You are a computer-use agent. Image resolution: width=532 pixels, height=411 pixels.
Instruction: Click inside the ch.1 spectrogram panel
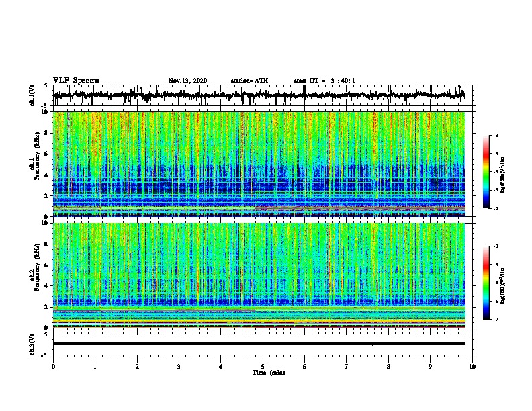259,164
